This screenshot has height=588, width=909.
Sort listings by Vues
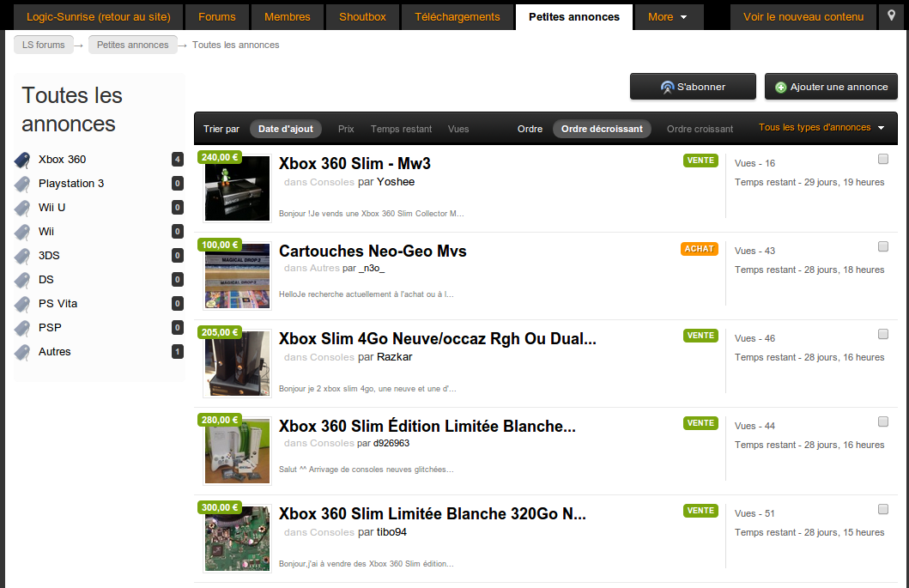[x=458, y=129]
